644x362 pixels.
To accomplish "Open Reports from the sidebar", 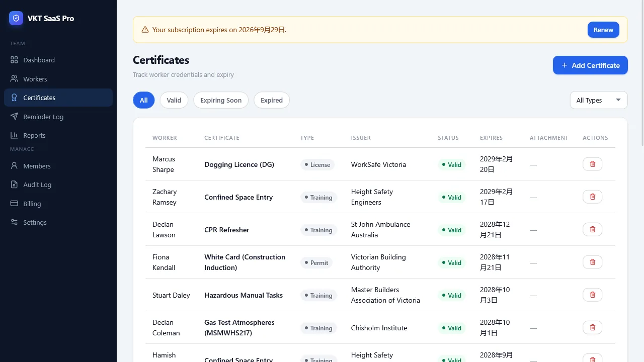I will point(58,135).
